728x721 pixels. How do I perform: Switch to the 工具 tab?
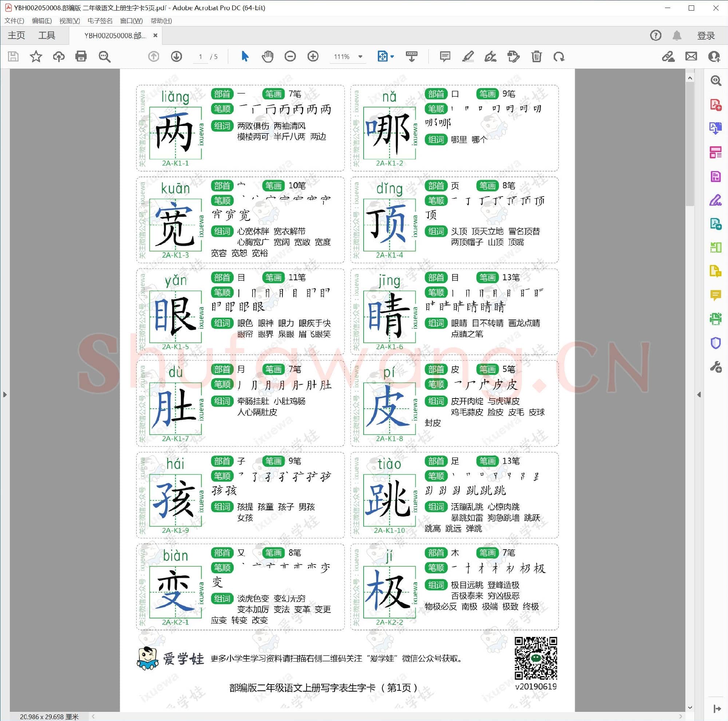pos(47,35)
